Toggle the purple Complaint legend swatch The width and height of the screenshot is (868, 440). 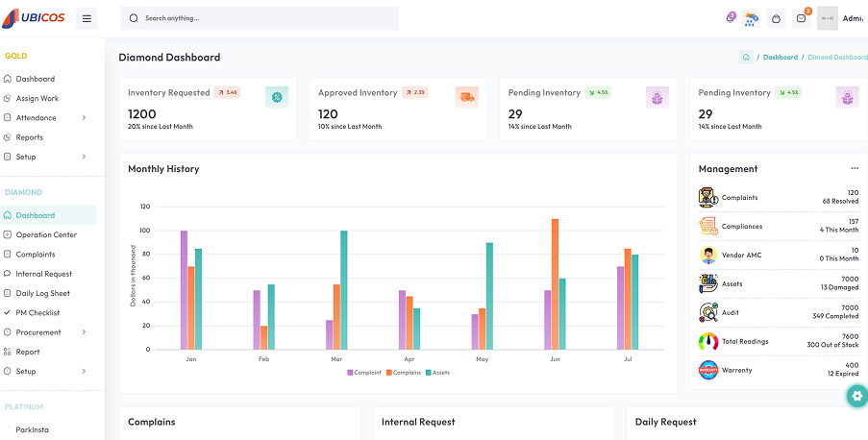click(350, 373)
